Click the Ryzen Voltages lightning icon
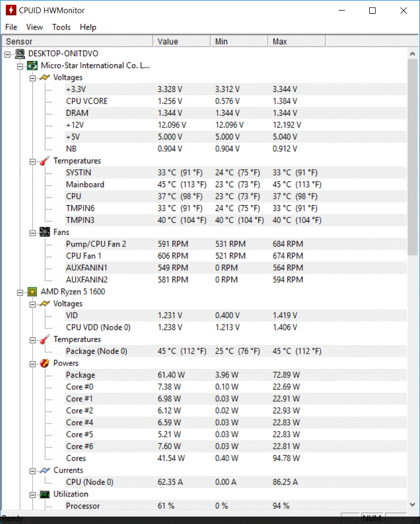Image resolution: width=420 pixels, height=524 pixels. 45,304
